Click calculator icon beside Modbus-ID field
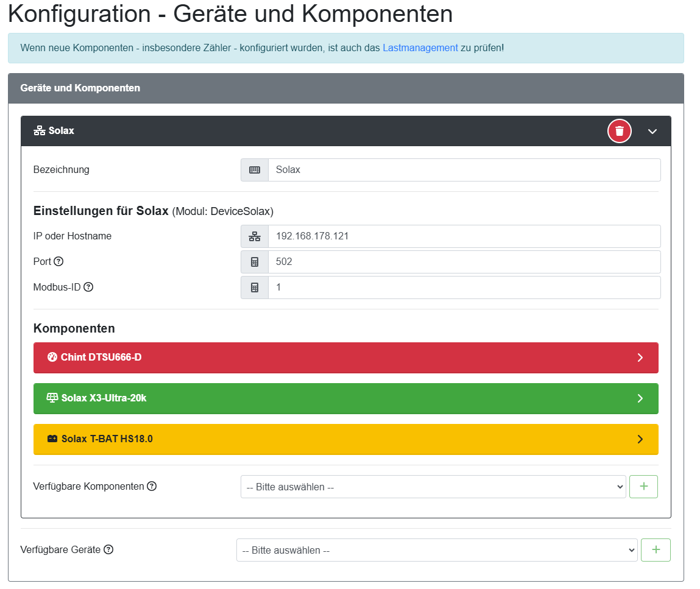 point(255,287)
